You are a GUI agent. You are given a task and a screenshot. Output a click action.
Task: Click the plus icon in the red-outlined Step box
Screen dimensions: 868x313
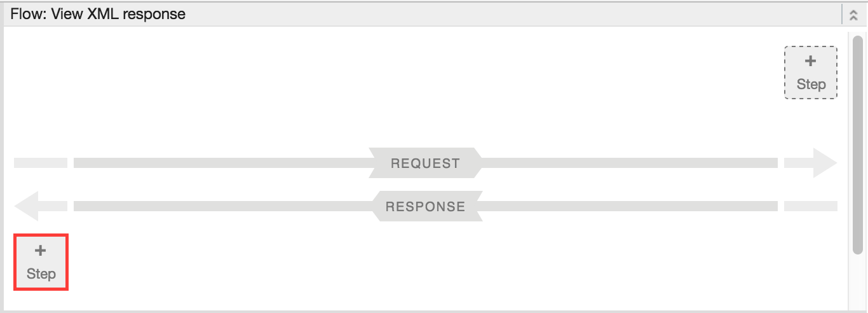[x=41, y=251]
